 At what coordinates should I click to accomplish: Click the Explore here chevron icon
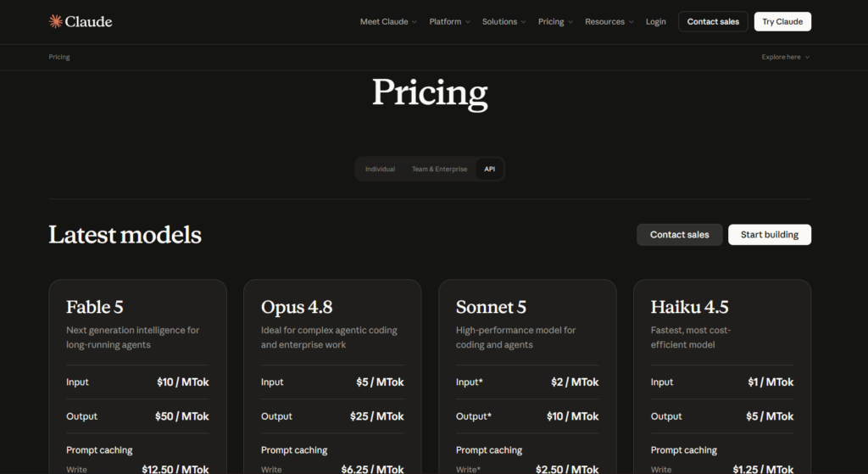[807, 58]
